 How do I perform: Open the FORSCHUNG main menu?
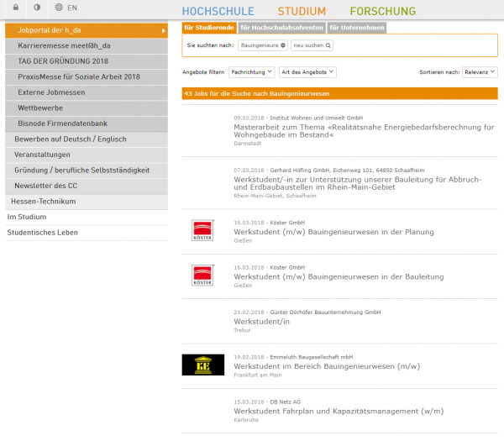click(x=383, y=11)
